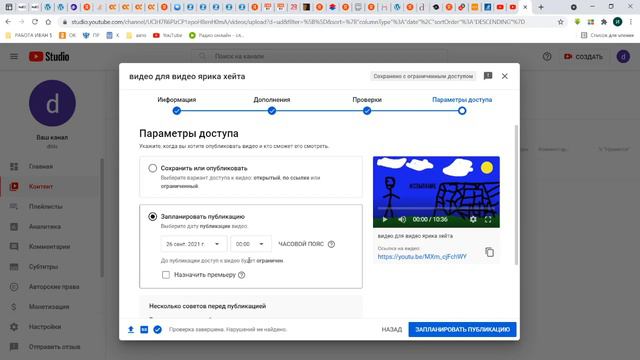Copy video link with copy icon
This screenshot has width=640, height=360.
tap(489, 252)
